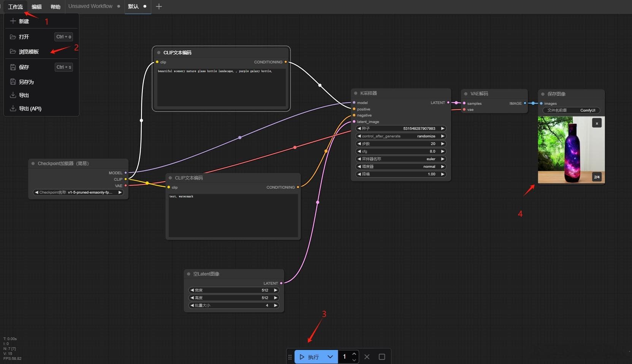Choose 浏览模板 from workflow menu
Viewport: 632px width, 364px height.
pos(41,52)
